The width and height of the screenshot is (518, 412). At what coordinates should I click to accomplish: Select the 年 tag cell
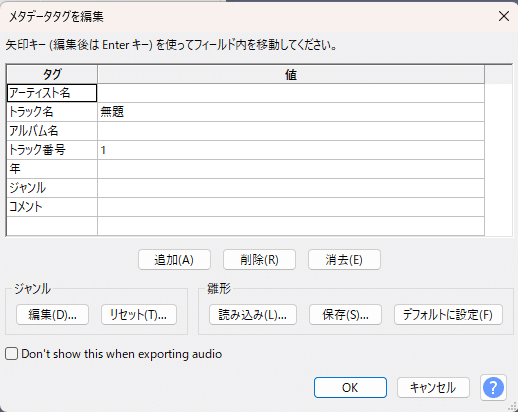tap(52, 169)
